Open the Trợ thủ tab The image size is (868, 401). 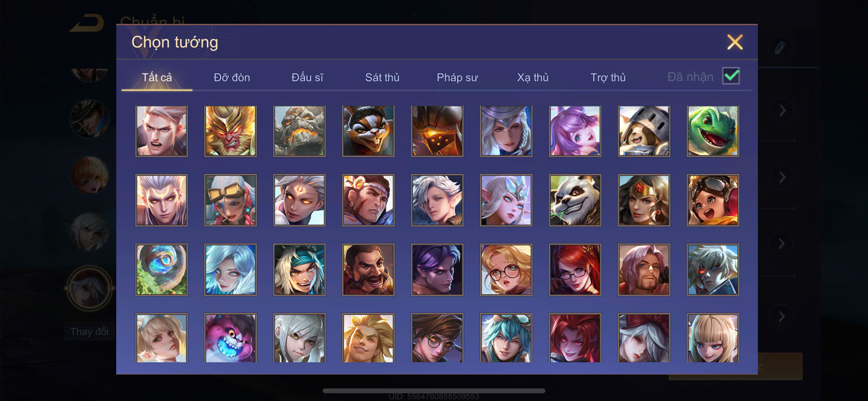[608, 77]
